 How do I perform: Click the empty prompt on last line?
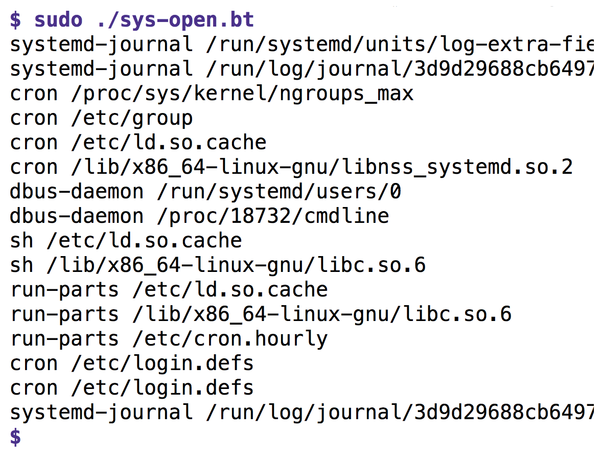click(16, 437)
